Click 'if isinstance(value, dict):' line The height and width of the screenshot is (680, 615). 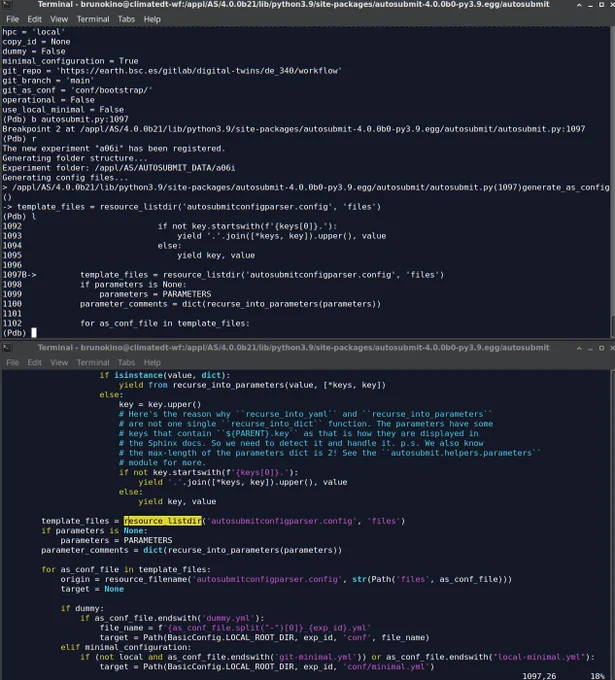point(165,375)
